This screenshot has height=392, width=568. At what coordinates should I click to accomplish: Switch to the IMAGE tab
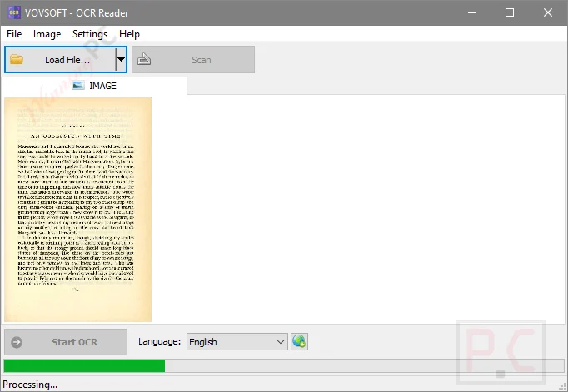point(94,86)
